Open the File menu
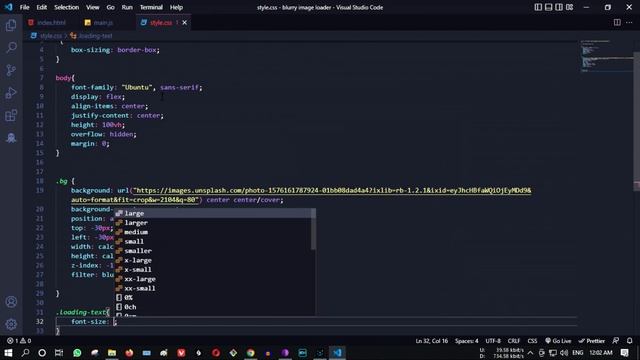The height and width of the screenshot is (360, 640). (24, 7)
